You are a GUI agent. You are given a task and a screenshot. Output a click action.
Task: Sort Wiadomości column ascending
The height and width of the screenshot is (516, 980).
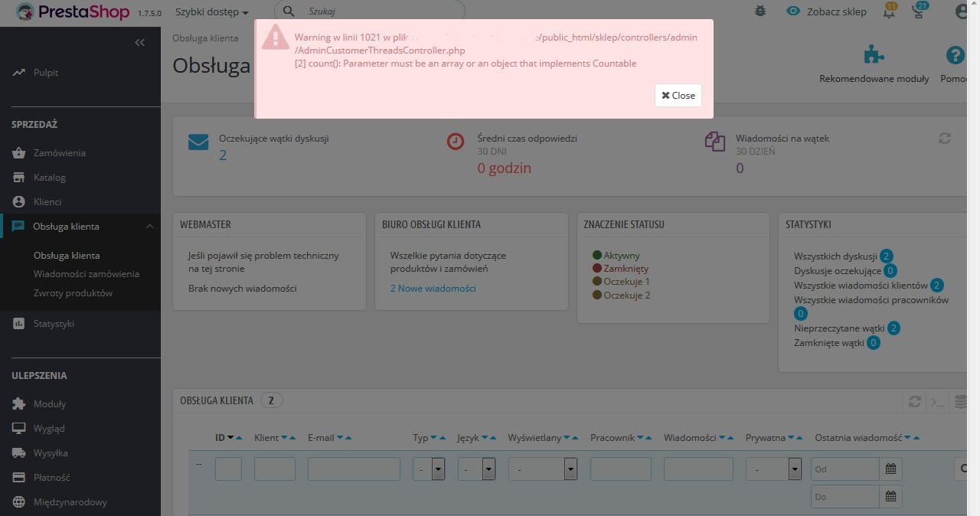731,438
